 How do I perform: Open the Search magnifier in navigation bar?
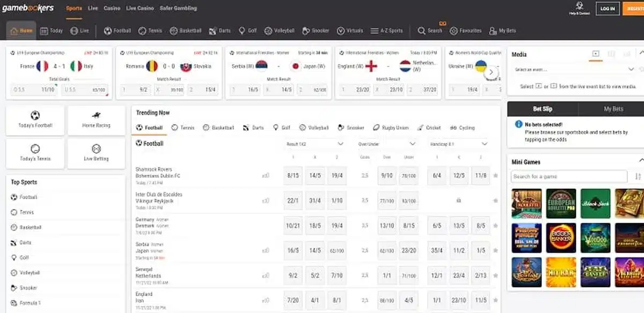pos(422,31)
